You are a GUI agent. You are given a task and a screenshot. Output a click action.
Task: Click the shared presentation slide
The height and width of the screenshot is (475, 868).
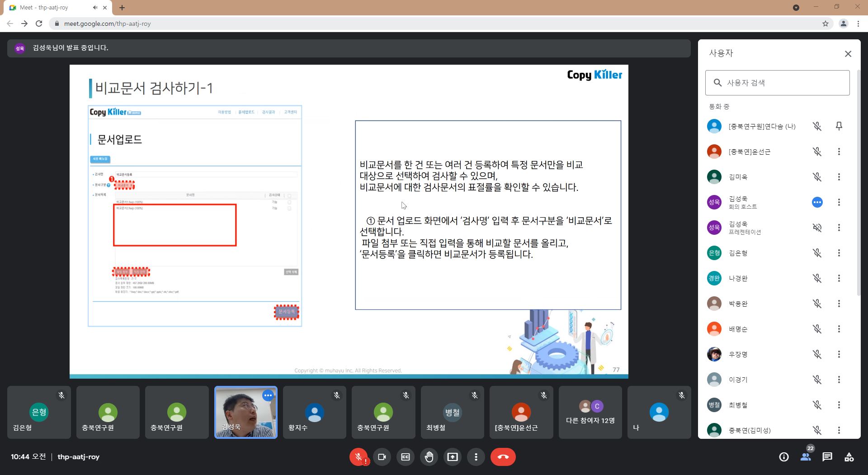point(349,222)
